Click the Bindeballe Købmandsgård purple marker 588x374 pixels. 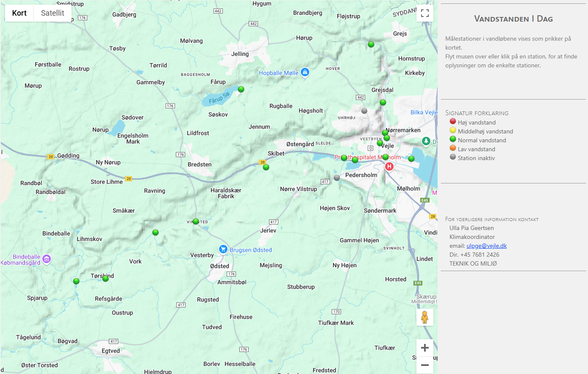pos(46,259)
